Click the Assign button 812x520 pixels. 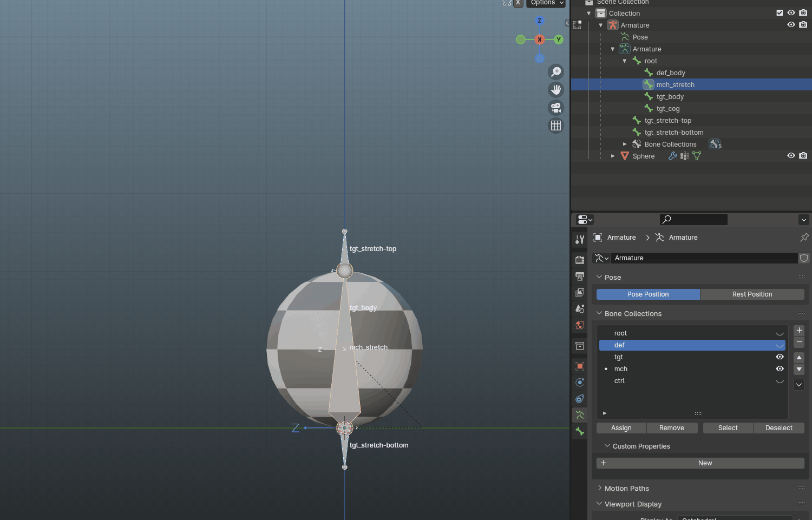tap(621, 428)
